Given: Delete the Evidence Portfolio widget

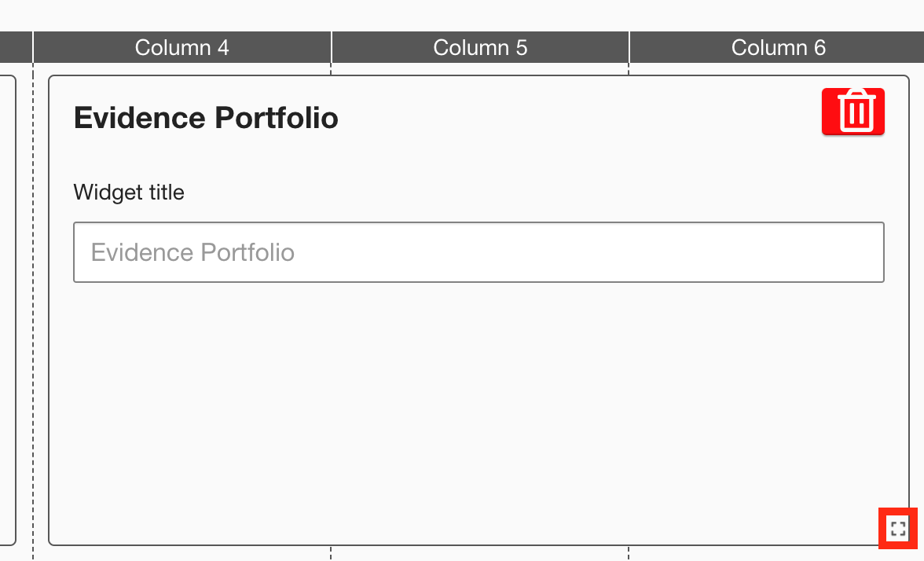Looking at the screenshot, I should pyautogui.click(x=853, y=112).
